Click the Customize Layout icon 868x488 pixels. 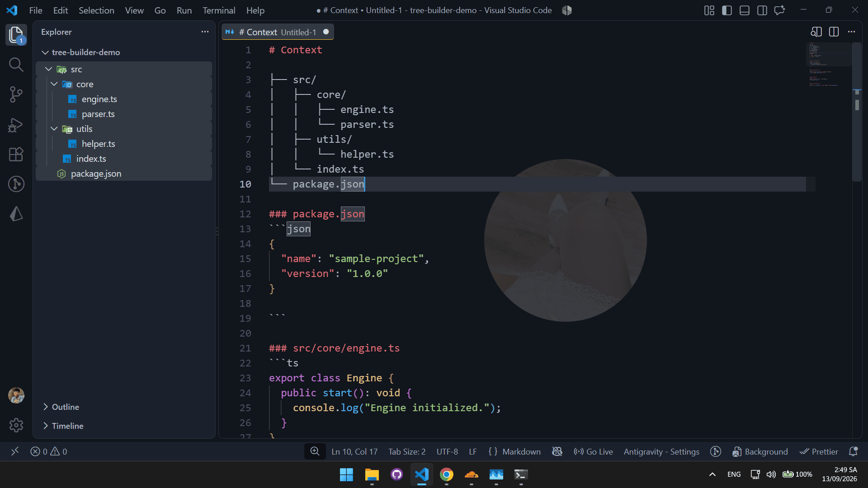709,10
